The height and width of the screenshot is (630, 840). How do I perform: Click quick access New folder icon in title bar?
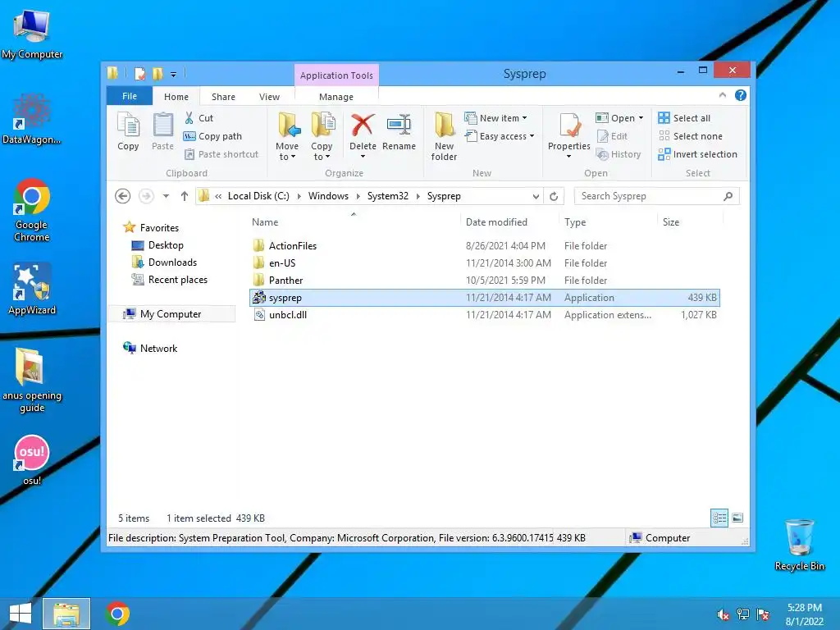click(157, 73)
